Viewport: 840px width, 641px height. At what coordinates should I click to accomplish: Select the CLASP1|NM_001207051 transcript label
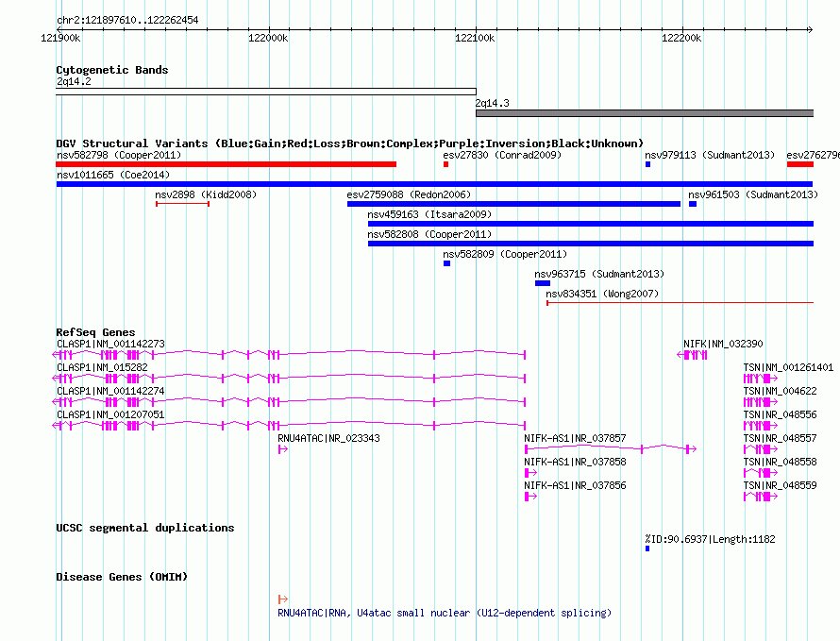click(110, 414)
